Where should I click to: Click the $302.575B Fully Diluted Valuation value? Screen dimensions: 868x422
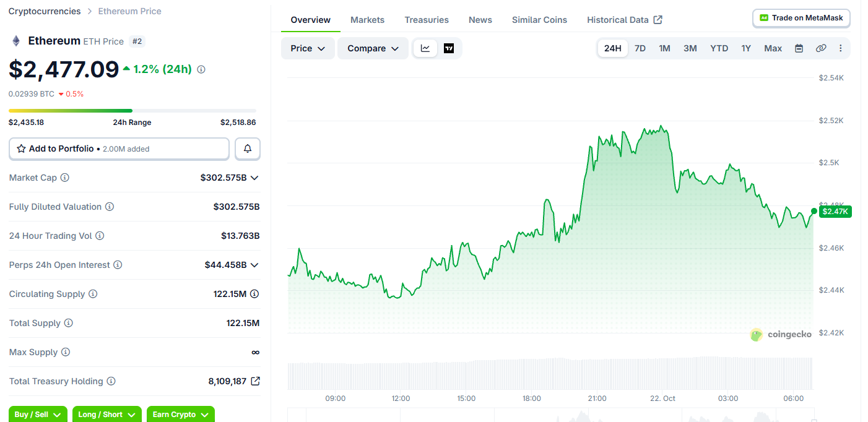237,207
